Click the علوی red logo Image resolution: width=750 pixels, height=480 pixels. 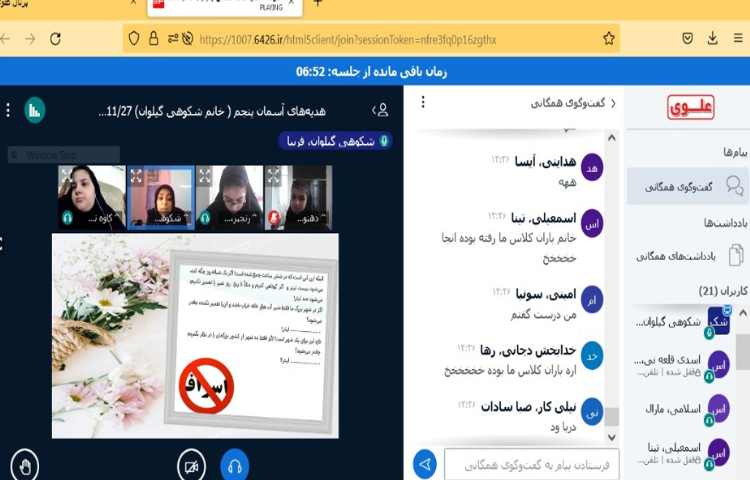click(x=690, y=107)
